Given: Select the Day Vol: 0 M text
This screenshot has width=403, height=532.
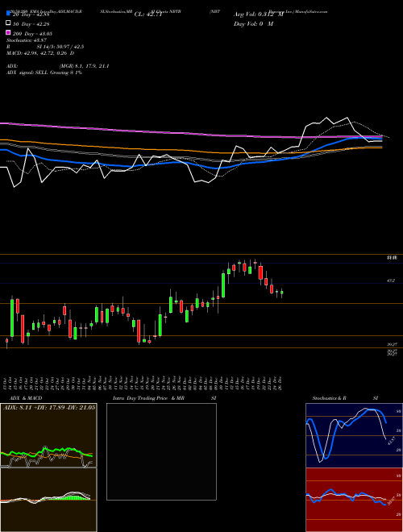Looking at the screenshot, I should [253, 23].
